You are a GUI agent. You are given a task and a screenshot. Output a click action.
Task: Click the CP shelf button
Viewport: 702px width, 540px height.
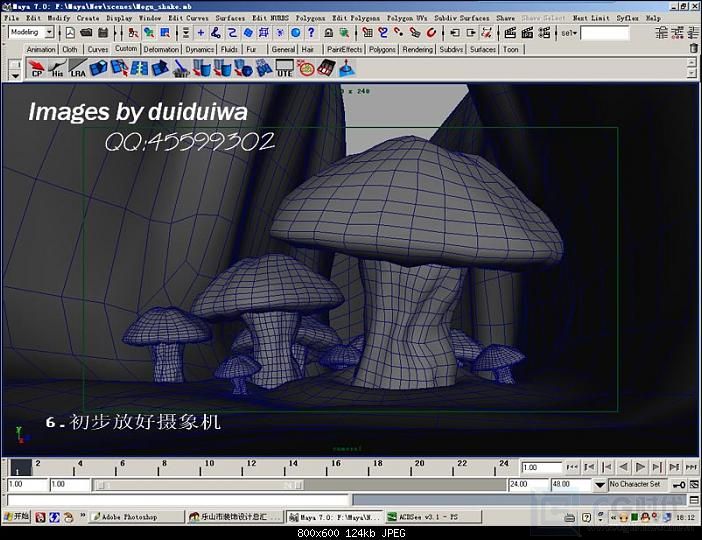pyautogui.click(x=36, y=69)
